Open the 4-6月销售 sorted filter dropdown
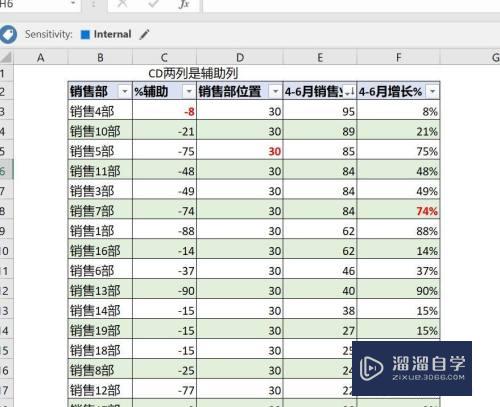The height and width of the screenshot is (407, 500). click(349, 91)
